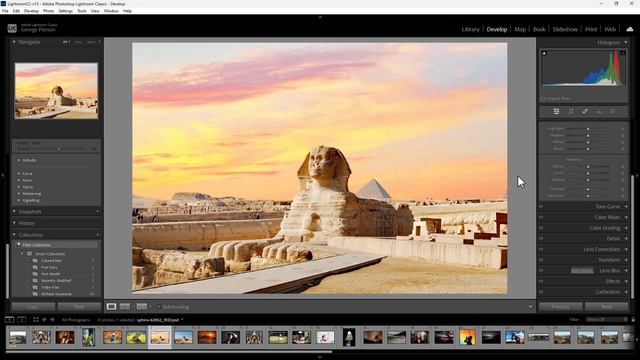
Task: Switch to the Slideshow module
Action: [565, 29]
